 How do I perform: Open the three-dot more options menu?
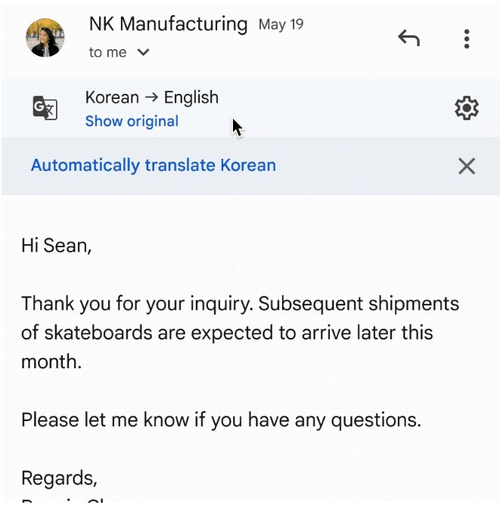467,39
